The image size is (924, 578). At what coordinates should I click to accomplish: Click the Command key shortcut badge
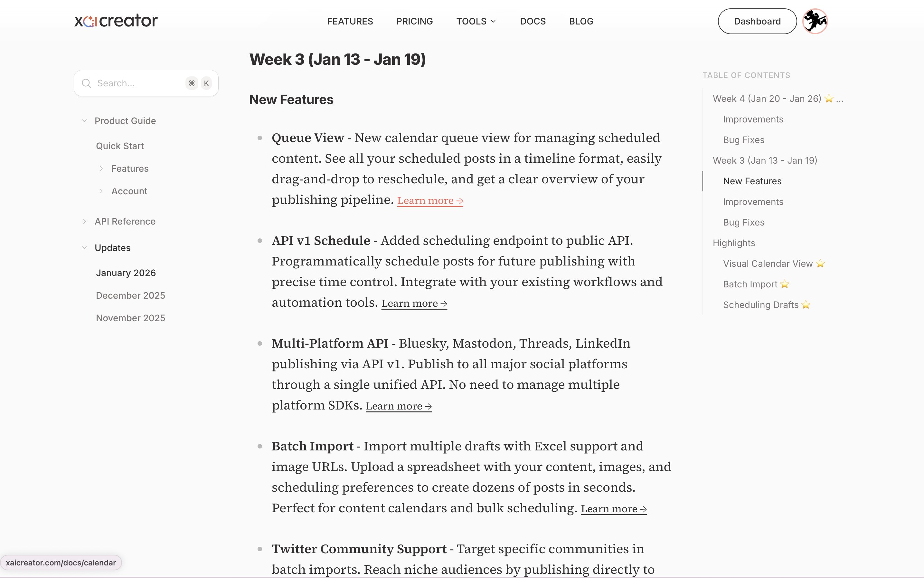coord(192,83)
